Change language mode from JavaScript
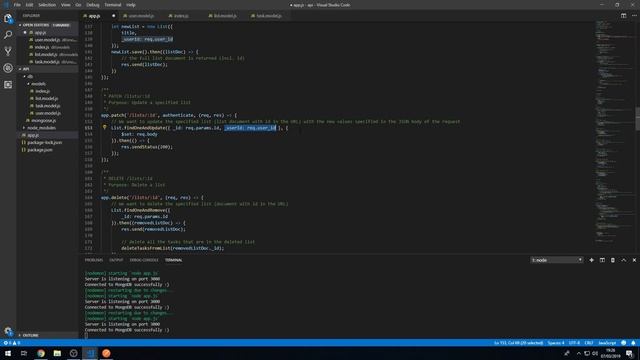This screenshot has width=640, height=360. [607, 343]
